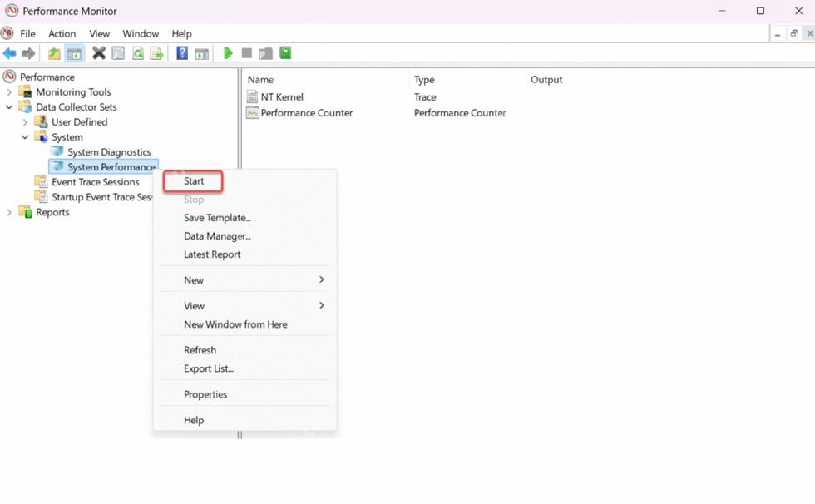Click the Forward arrow toolbar icon
Screen dimensions: 815x504
[28, 53]
